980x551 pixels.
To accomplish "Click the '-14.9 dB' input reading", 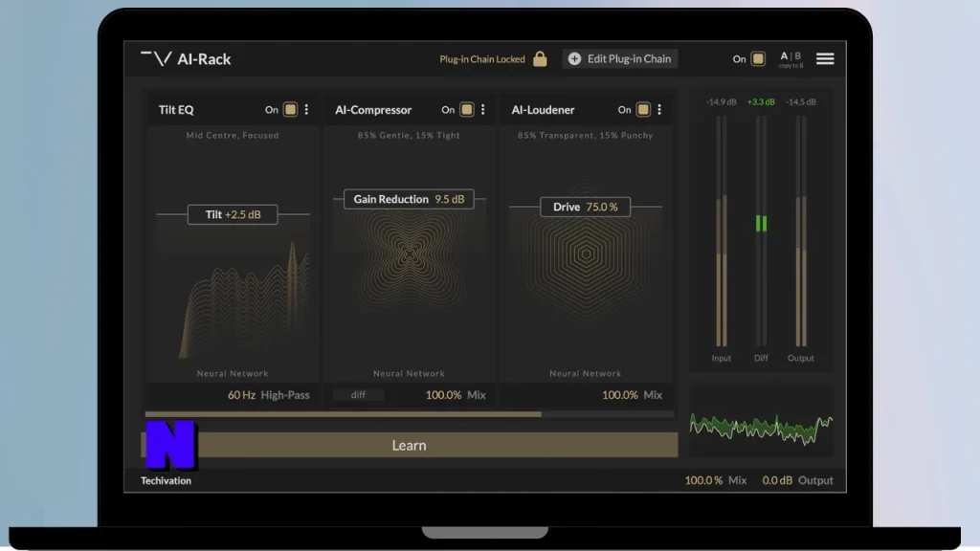I will click(722, 101).
